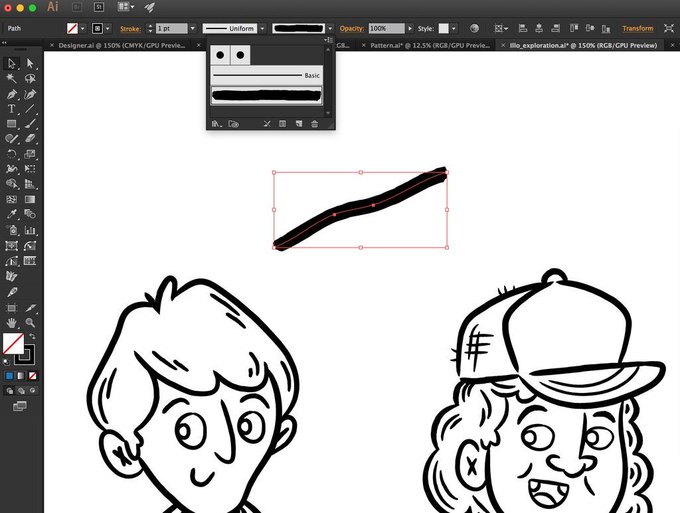Enable Draw Inside mode

pyautogui.click(x=33, y=391)
